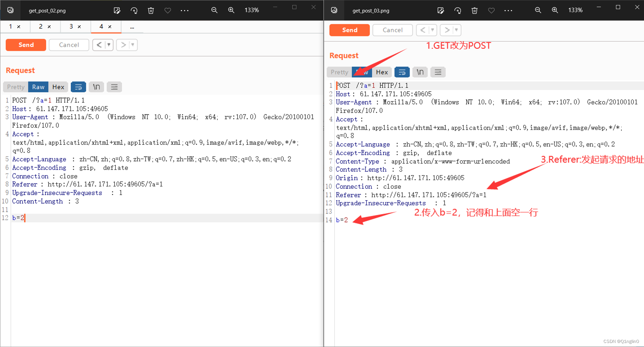
Task: Expand forward history dropdown in left window
Action: point(133,45)
